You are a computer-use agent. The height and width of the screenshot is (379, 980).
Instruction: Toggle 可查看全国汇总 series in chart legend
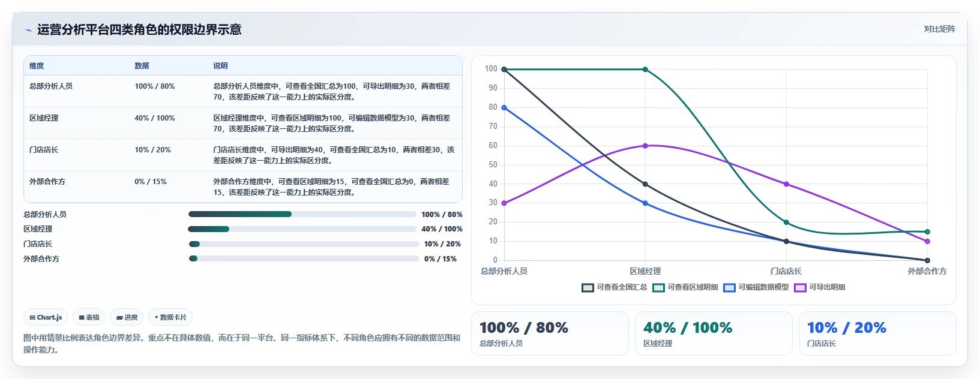tap(615, 287)
